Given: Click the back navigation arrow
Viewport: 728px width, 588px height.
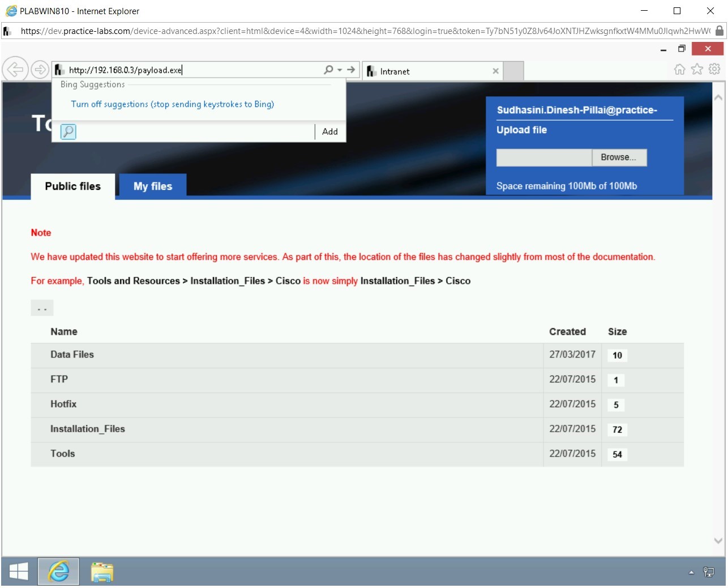Looking at the screenshot, I should pos(15,69).
